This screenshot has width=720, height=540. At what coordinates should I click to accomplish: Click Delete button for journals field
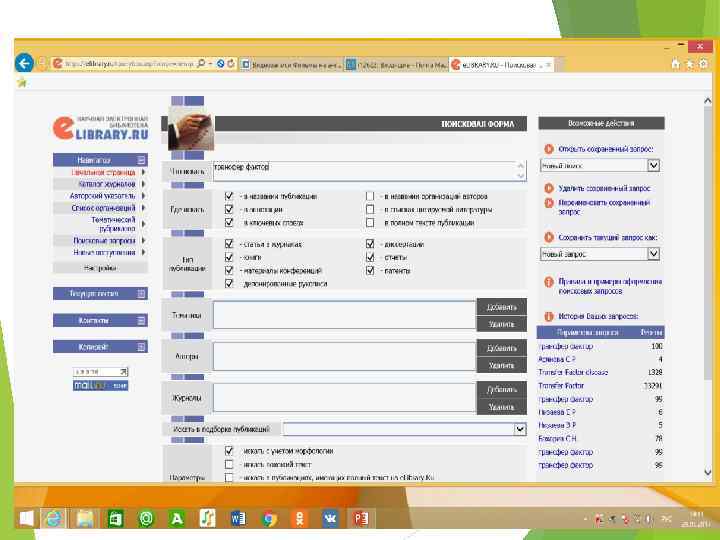click(x=501, y=407)
